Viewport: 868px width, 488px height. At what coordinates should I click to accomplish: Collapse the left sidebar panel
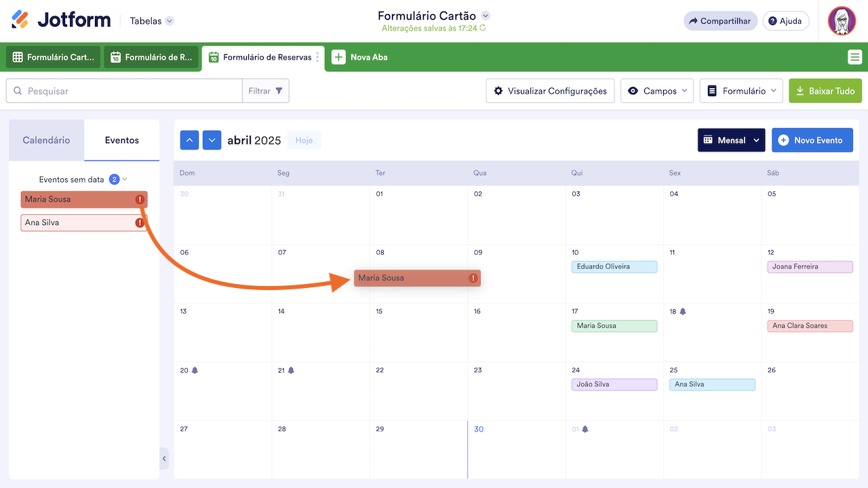(163, 459)
